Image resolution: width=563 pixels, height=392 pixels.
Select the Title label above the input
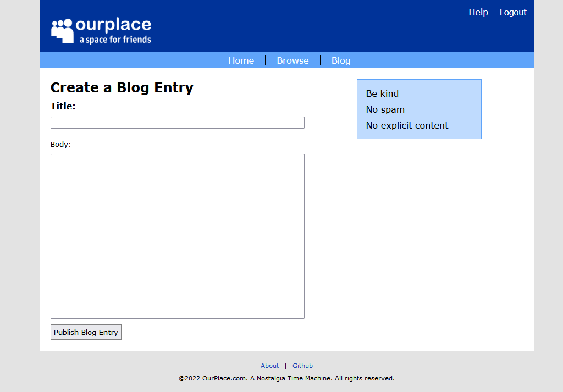63,106
